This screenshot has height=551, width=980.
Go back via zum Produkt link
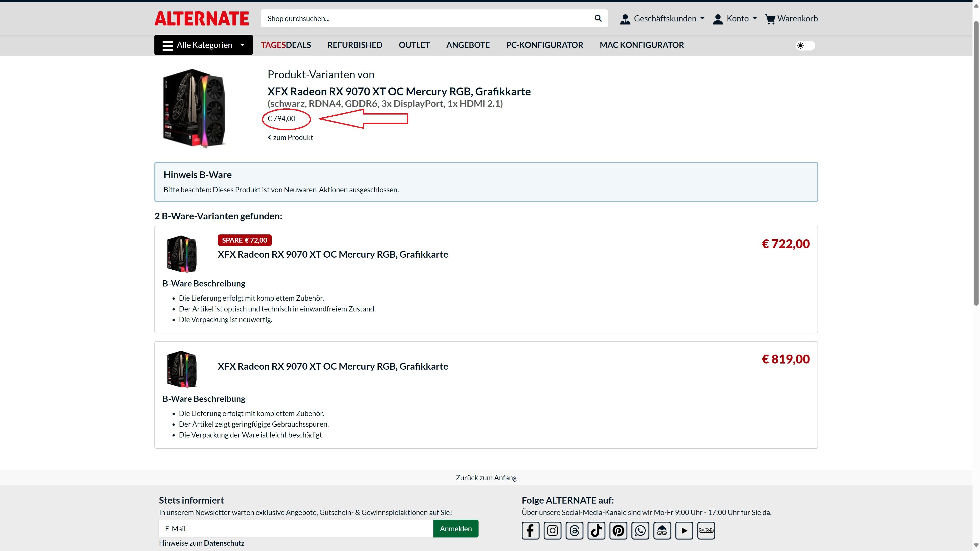290,137
